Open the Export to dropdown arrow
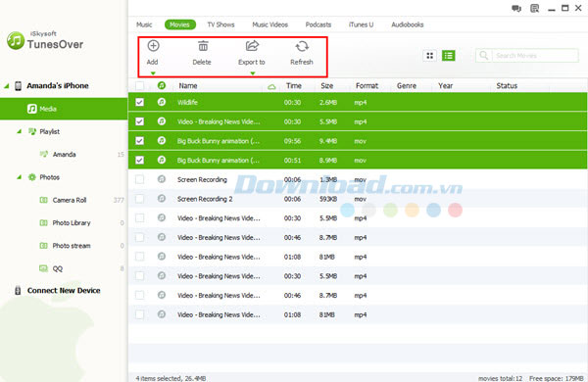This screenshot has height=382, width=588. pos(253,73)
